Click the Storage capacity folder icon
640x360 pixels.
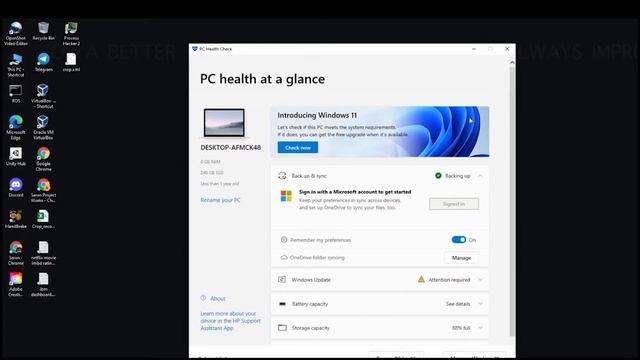click(x=282, y=328)
